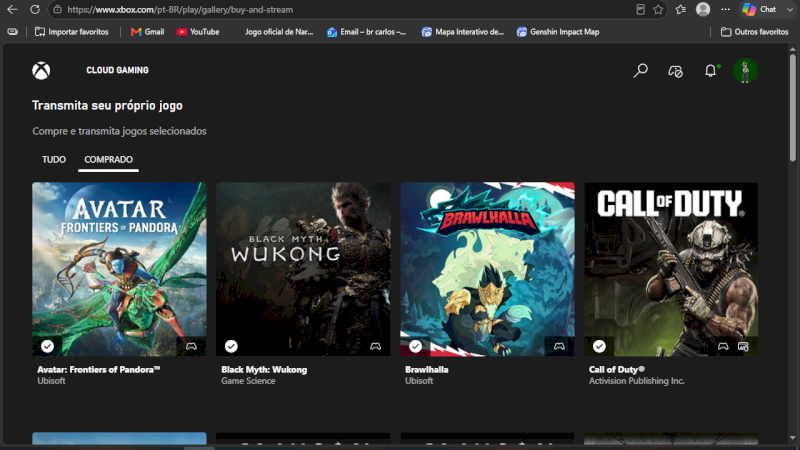The image size is (800, 450).
Task: Click the controller icon on Avatar card
Action: [x=191, y=346]
